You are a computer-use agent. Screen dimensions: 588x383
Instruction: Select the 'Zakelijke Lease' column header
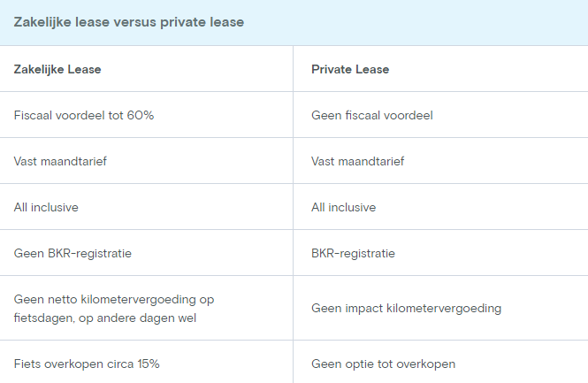click(x=57, y=69)
